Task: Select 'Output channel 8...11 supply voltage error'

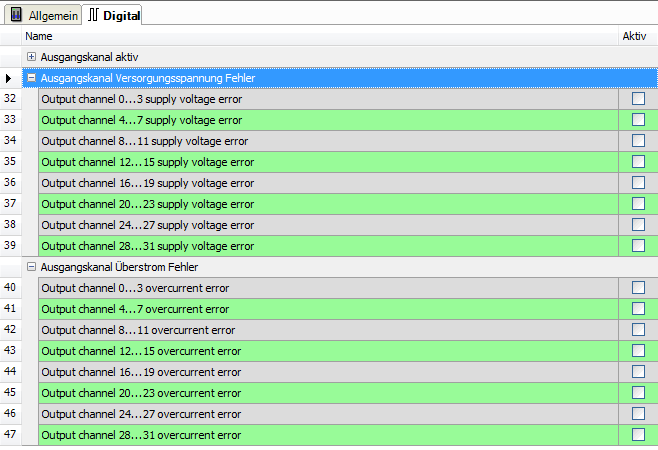Action: (145, 141)
